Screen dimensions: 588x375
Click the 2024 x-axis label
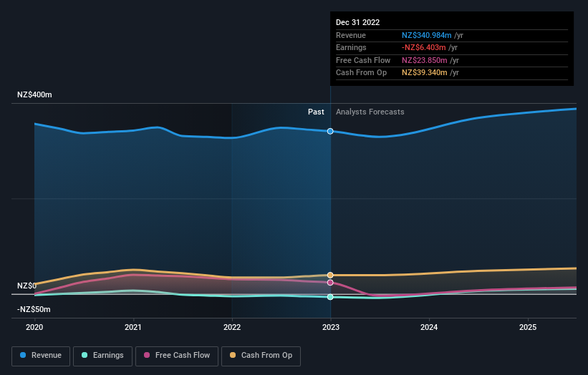pyautogui.click(x=429, y=327)
